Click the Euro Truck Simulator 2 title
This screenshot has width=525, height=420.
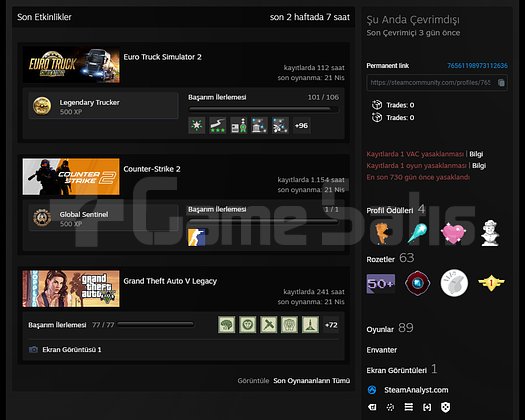(x=162, y=57)
